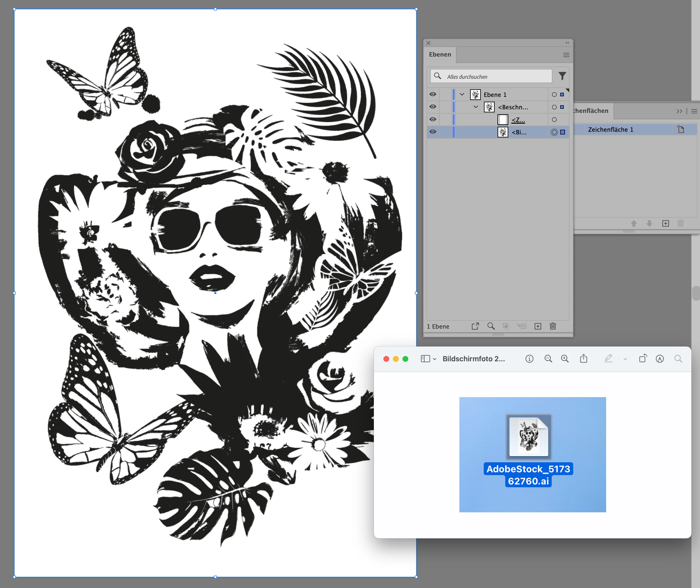Create new layer in Ebenen panel
The image size is (700, 588).
coord(538,326)
